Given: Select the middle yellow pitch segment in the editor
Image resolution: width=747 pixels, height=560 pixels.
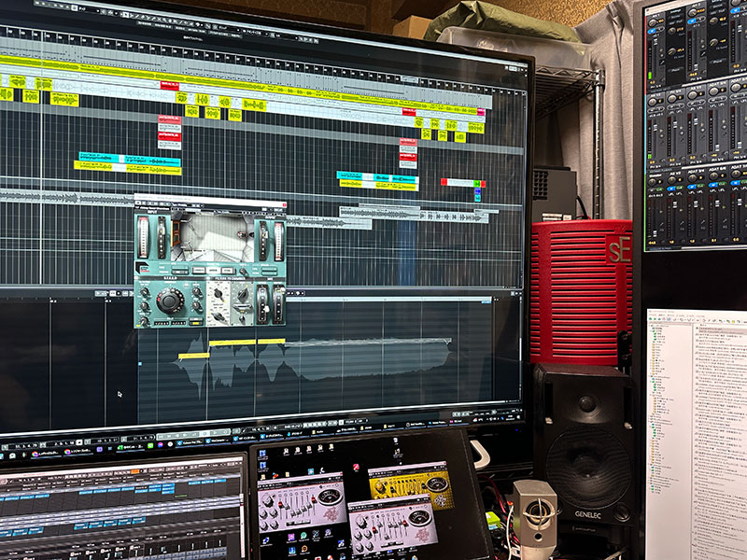Looking at the screenshot, I should (232, 343).
